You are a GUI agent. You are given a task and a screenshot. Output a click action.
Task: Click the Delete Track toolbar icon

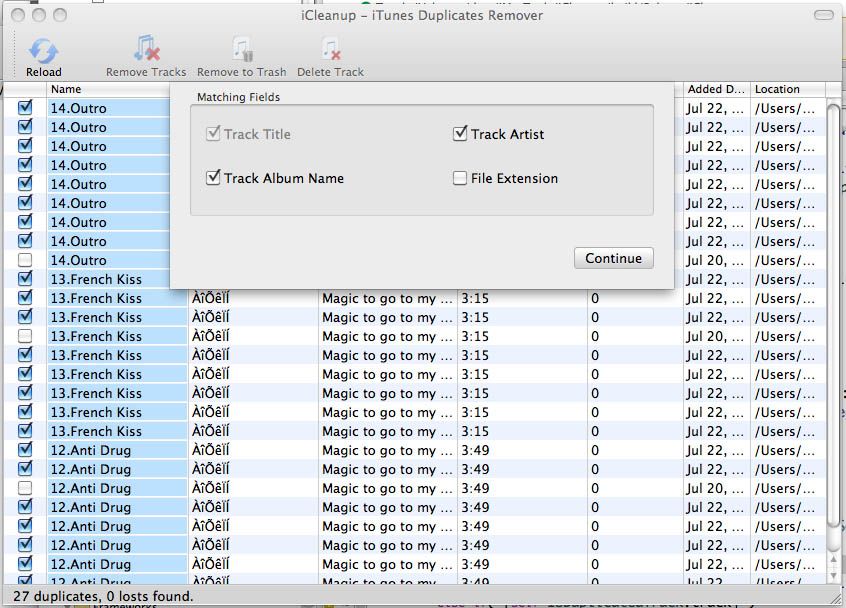point(330,49)
